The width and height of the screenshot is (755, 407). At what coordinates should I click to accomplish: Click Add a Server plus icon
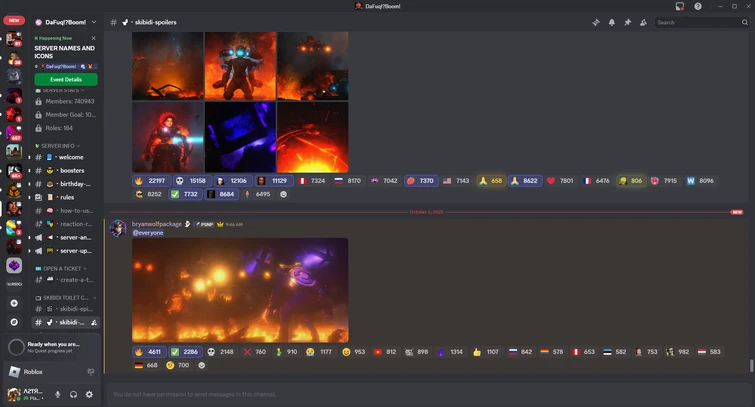[14, 303]
